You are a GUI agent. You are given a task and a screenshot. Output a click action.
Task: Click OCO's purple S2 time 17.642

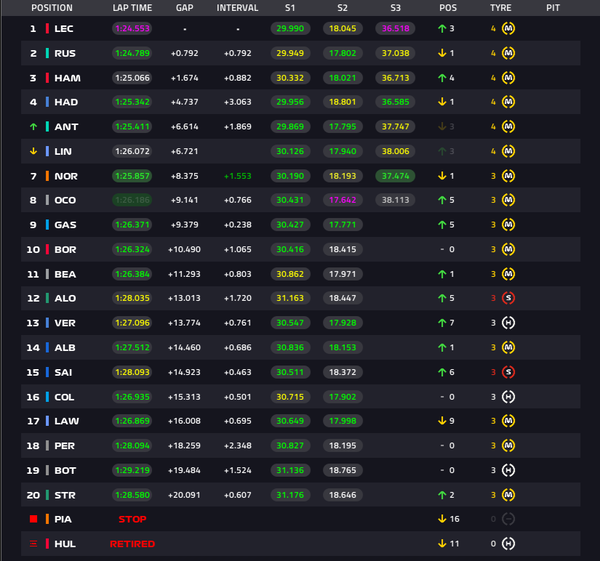342,200
